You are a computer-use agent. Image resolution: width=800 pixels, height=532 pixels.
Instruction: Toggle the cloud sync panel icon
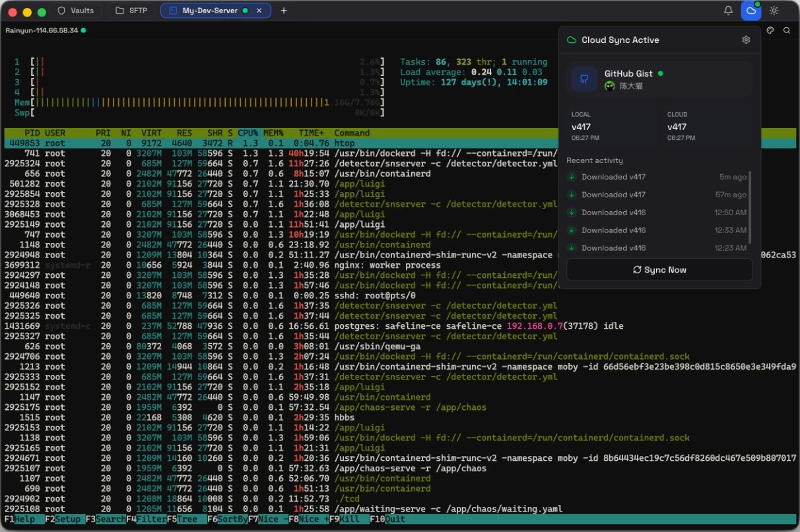click(x=750, y=11)
